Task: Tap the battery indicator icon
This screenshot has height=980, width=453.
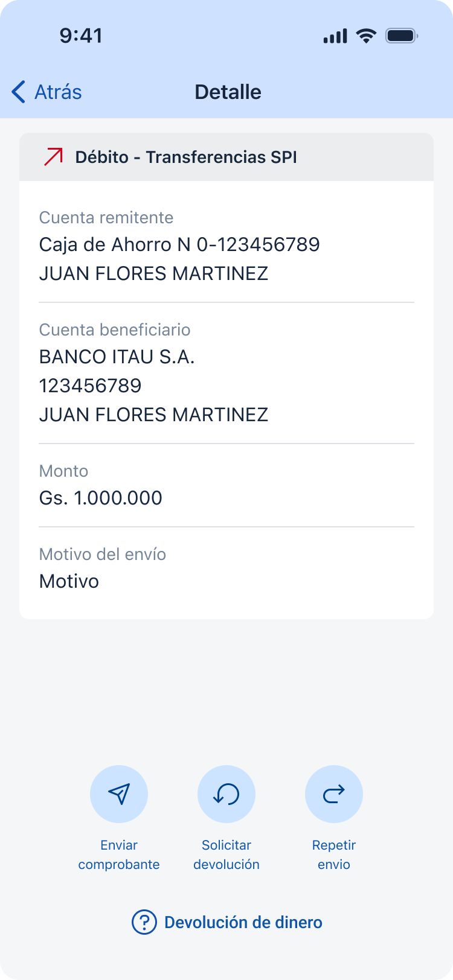Action: tap(402, 36)
